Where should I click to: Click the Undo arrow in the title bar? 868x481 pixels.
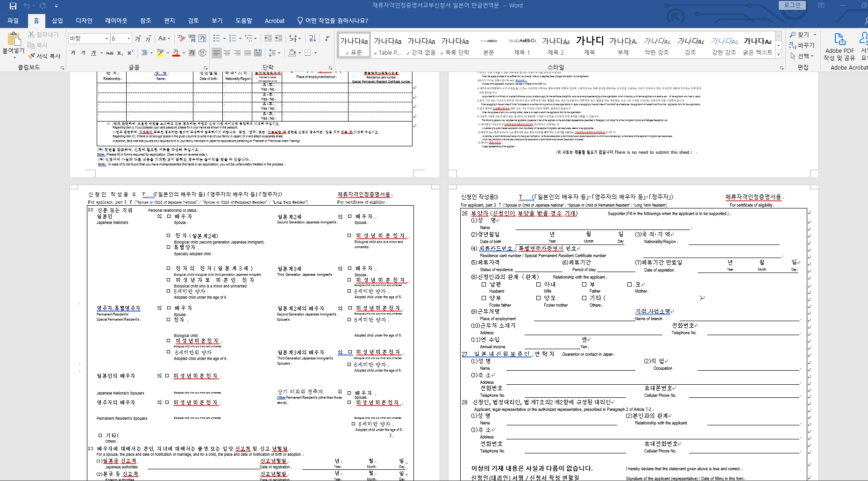26,6
